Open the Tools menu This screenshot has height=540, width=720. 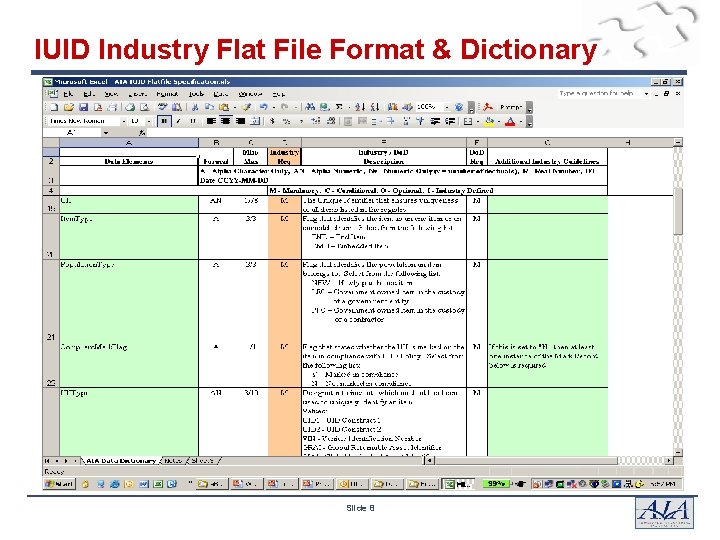click(x=197, y=94)
